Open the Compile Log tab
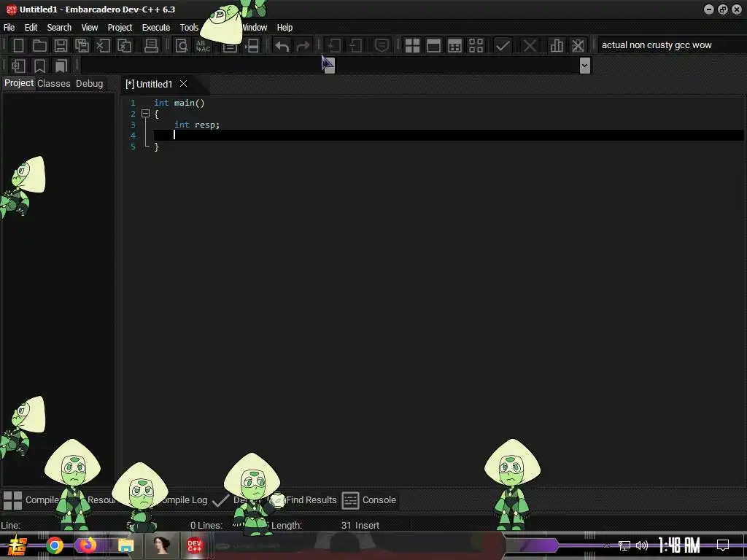 (183, 500)
